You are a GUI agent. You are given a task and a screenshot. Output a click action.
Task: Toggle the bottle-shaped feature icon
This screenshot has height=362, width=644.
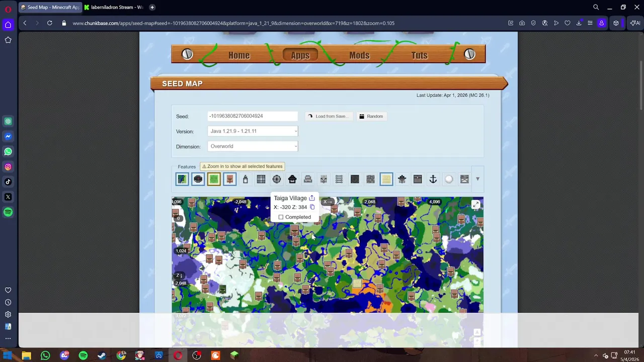(245, 179)
